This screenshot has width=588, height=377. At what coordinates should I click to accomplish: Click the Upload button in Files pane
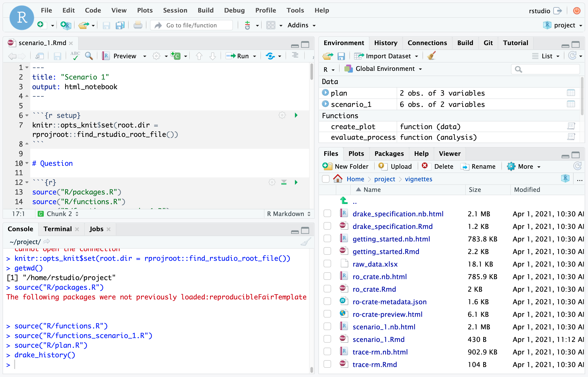(x=395, y=166)
